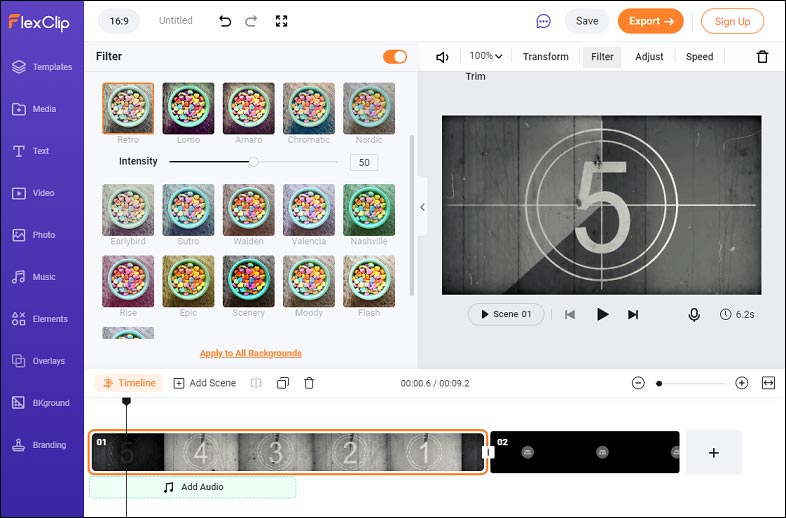Toggle the Filter on/off switch
Screen dimensions: 786x518
pos(395,57)
